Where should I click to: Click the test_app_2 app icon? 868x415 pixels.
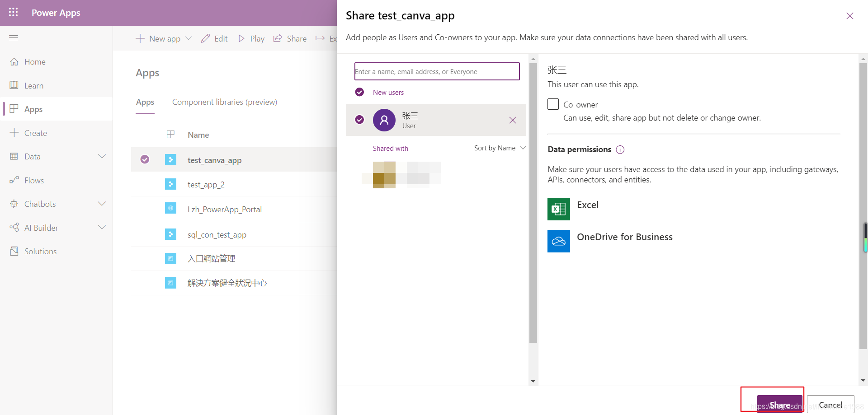(x=170, y=184)
